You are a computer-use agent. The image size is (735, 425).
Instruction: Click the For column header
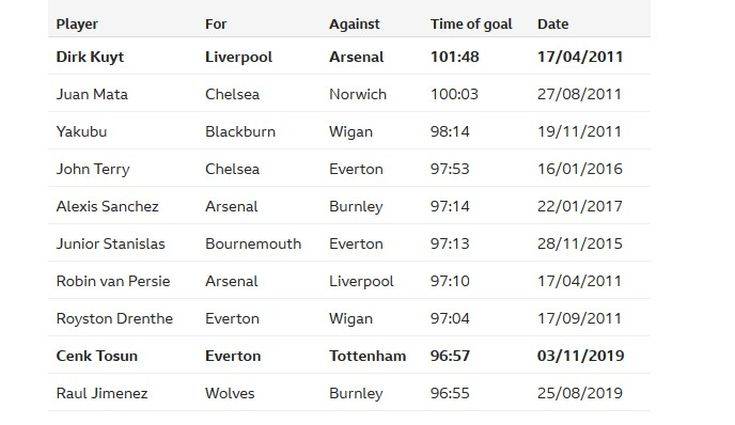(215, 23)
